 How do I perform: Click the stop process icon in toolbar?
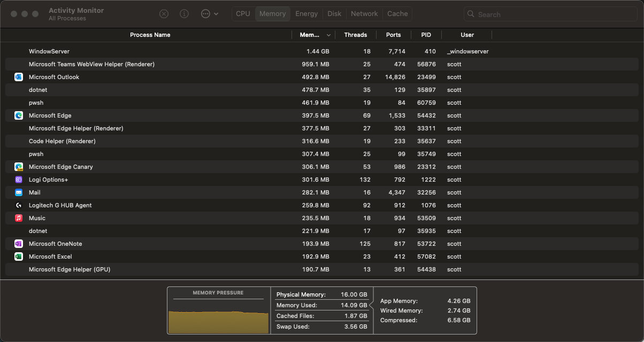[164, 14]
